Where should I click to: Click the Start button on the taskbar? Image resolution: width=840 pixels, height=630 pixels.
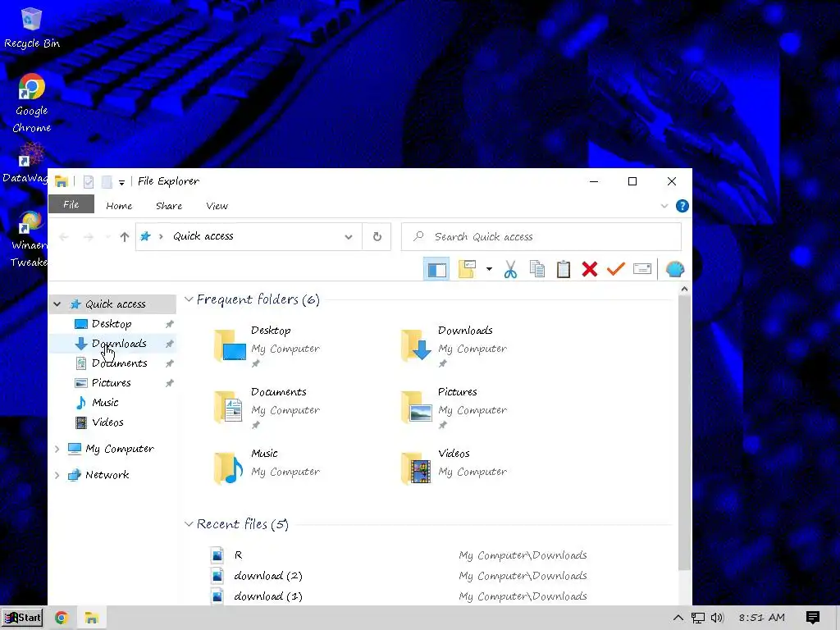click(x=22, y=618)
